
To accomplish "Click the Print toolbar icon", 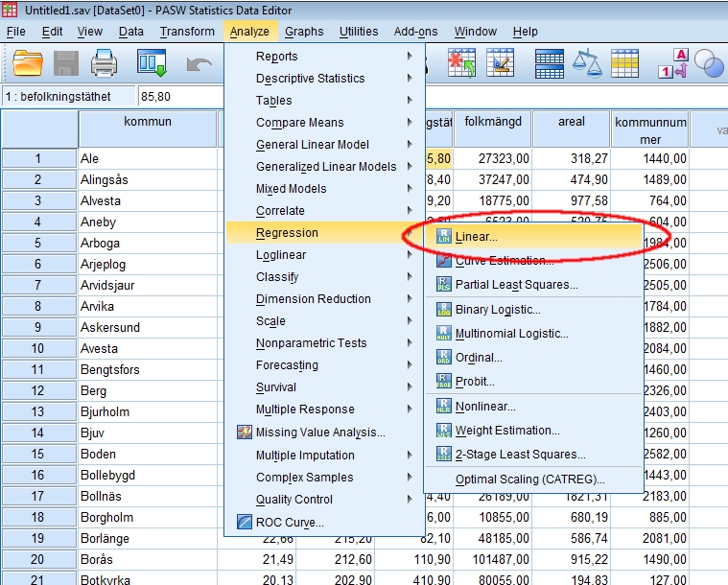I will [105, 64].
